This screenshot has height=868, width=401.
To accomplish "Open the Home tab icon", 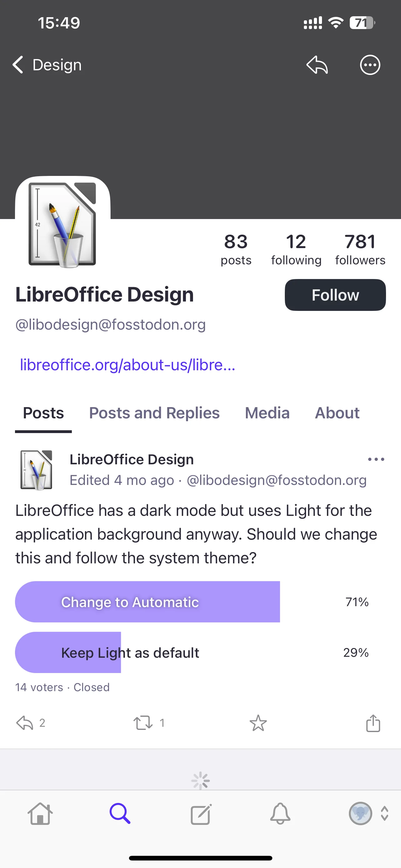I will point(40,814).
